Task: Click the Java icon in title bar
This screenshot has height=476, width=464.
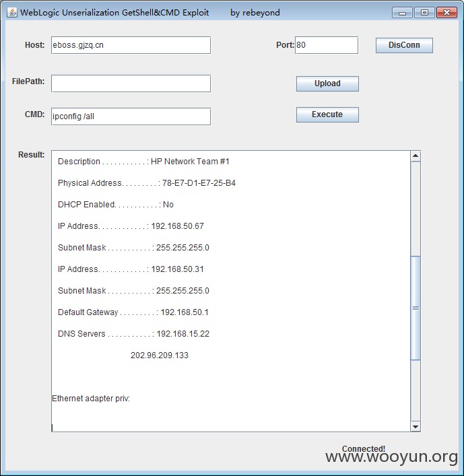Action: click(x=12, y=12)
